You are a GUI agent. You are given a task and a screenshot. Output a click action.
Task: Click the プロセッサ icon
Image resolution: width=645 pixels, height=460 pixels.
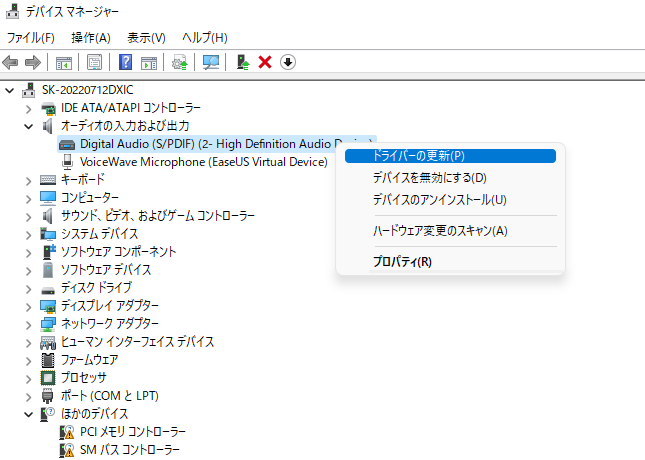point(48,378)
